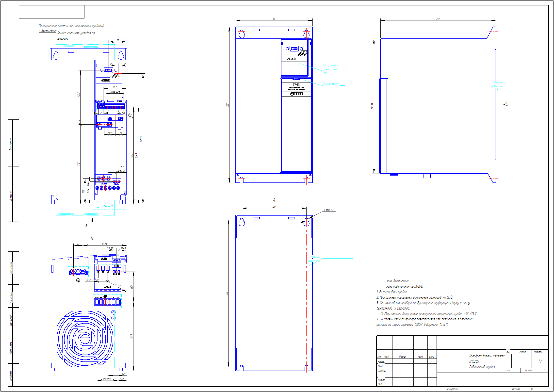Click the Крышка клеммная leader label
Image resolution: width=554 pixels, height=392 pixels.
coord(331,84)
